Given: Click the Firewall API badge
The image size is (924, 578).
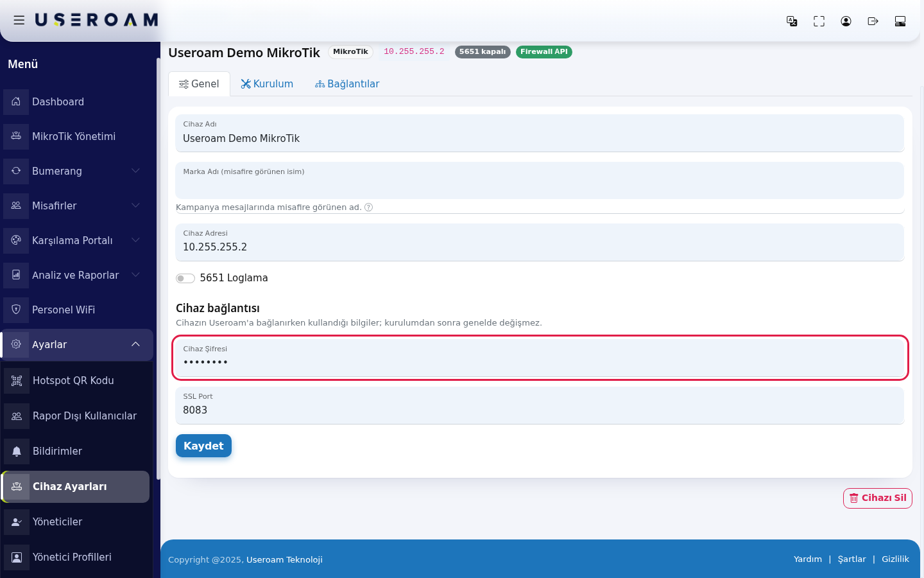Looking at the screenshot, I should tap(544, 52).
